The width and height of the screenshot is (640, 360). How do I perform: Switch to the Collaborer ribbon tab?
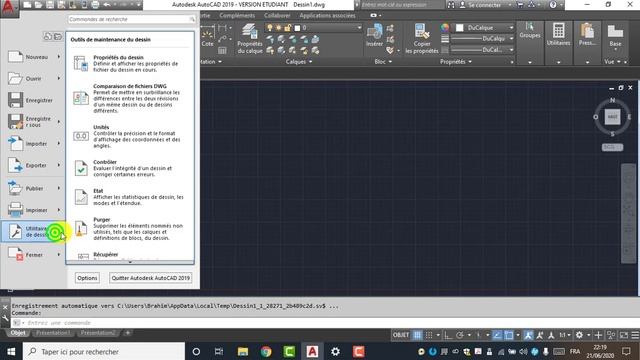(277, 16)
